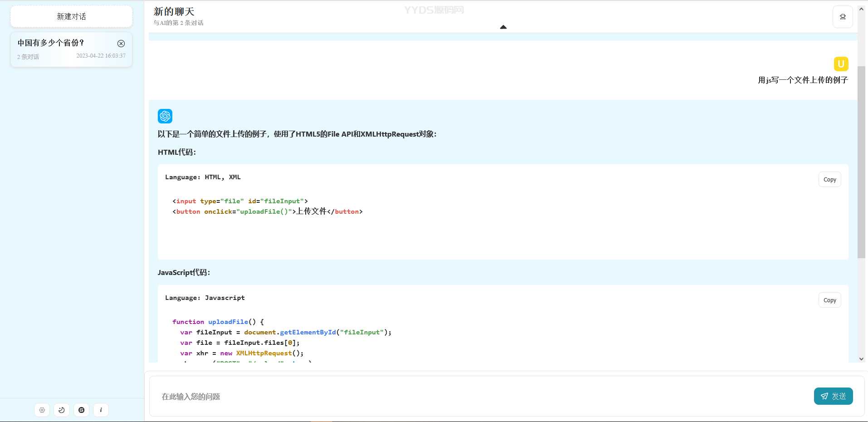This screenshot has width=868, height=422.
Task: Start a new chat with 新建对话
Action: [71, 17]
